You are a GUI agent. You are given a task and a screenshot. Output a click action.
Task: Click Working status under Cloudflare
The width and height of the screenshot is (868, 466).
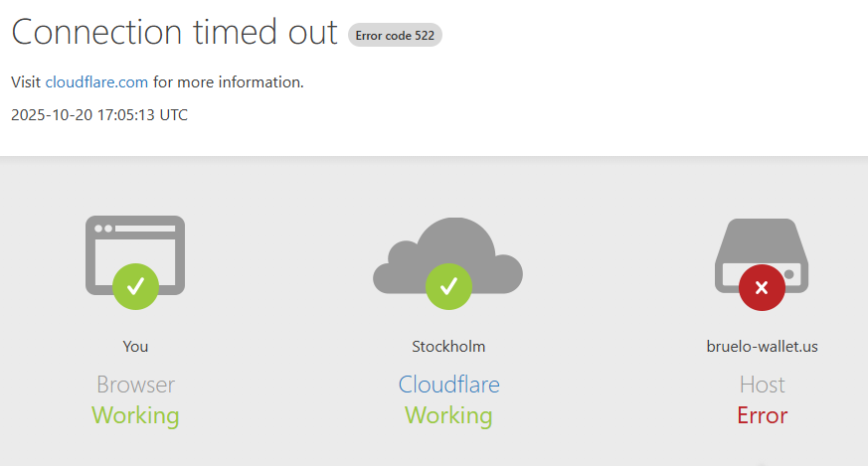[x=448, y=415]
